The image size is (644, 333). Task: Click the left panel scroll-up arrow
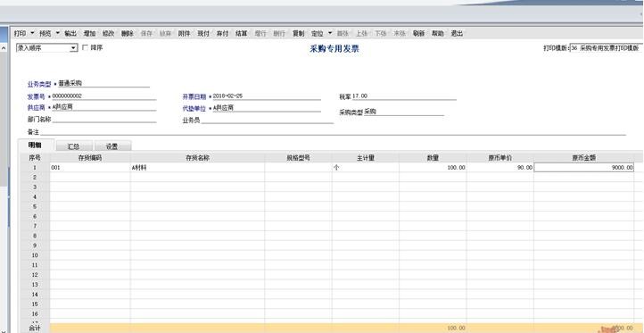[4, 48]
